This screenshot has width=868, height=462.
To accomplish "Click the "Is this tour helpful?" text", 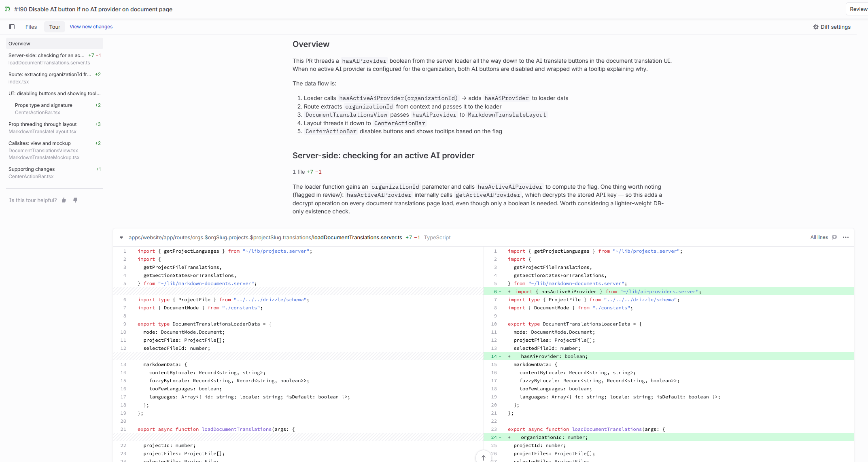I will (33, 200).
